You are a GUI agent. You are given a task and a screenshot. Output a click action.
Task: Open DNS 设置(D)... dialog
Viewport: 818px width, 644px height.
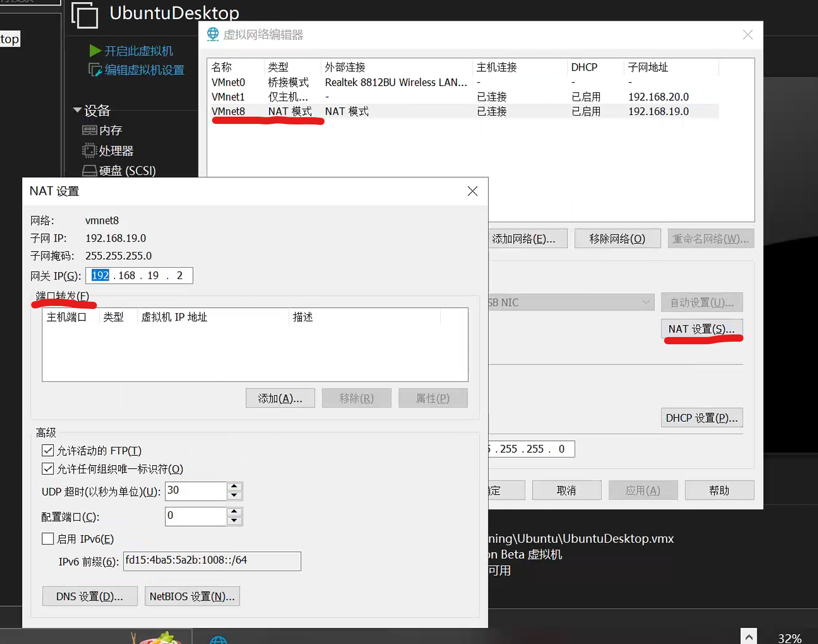[x=90, y=596]
